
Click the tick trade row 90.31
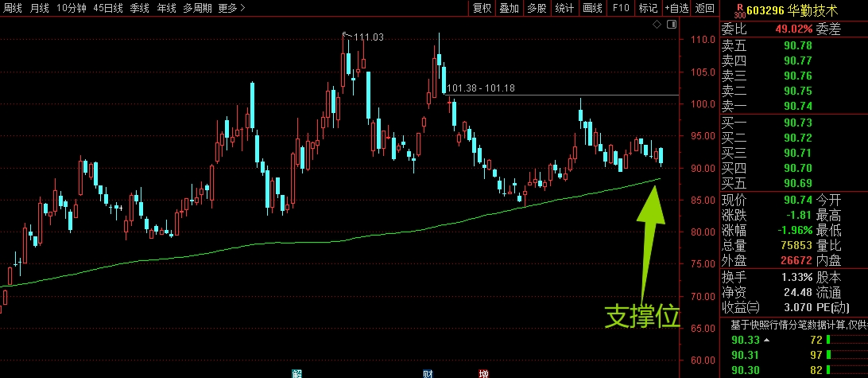794,355
